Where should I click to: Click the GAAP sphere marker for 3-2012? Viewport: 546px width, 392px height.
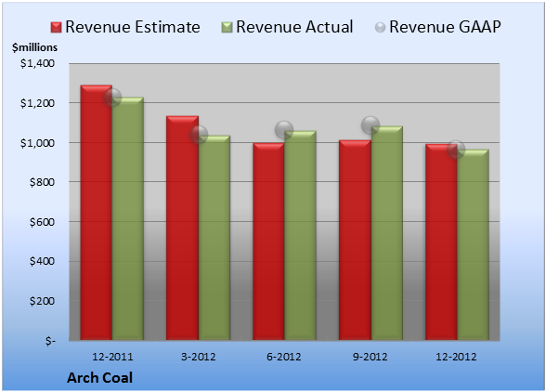pyautogui.click(x=199, y=135)
